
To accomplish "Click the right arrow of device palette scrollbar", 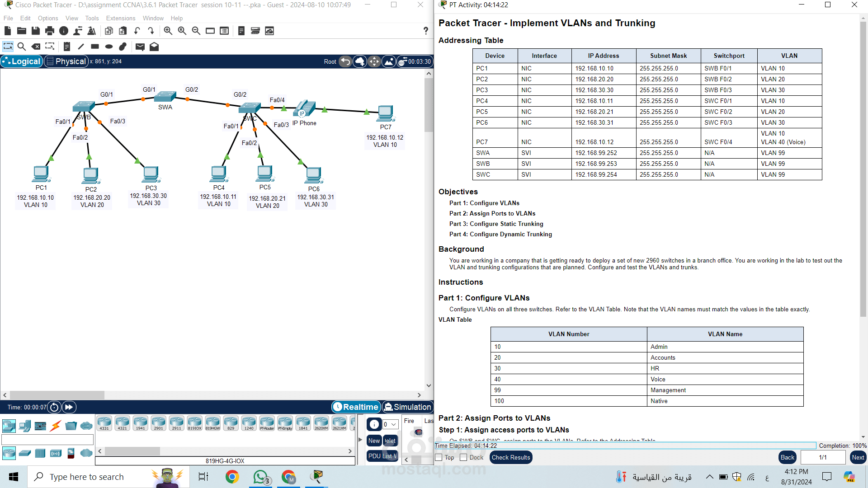I will 349,451.
